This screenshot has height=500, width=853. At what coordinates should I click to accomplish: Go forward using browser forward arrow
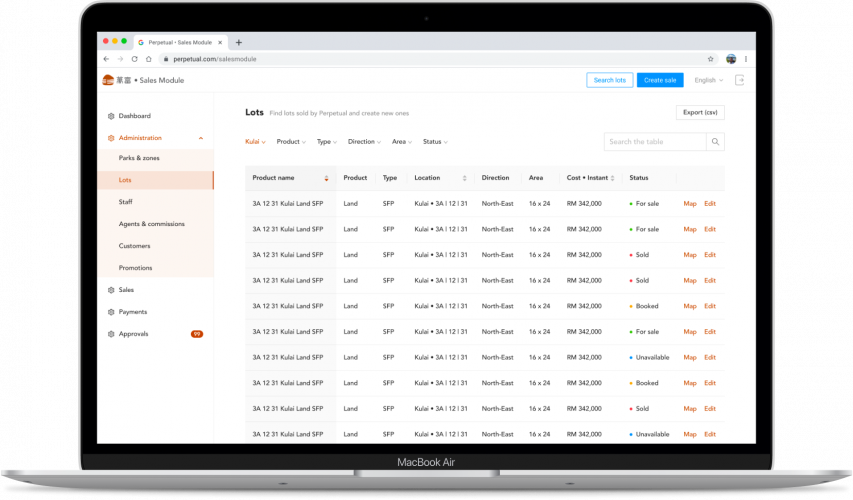[120, 59]
